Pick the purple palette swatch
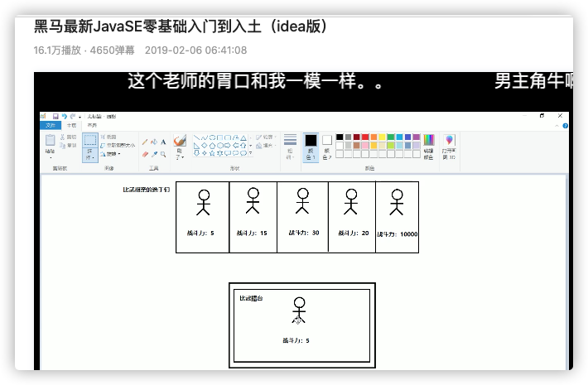 417,137
